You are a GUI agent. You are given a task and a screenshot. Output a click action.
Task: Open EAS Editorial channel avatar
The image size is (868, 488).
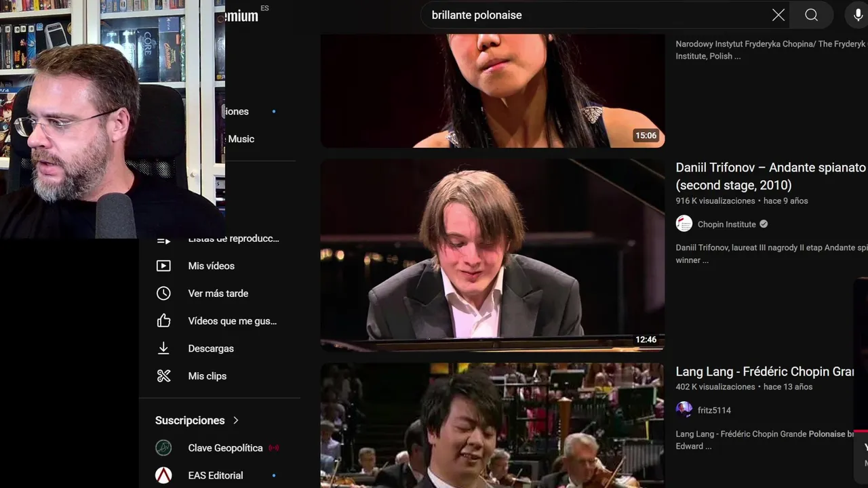tap(163, 475)
